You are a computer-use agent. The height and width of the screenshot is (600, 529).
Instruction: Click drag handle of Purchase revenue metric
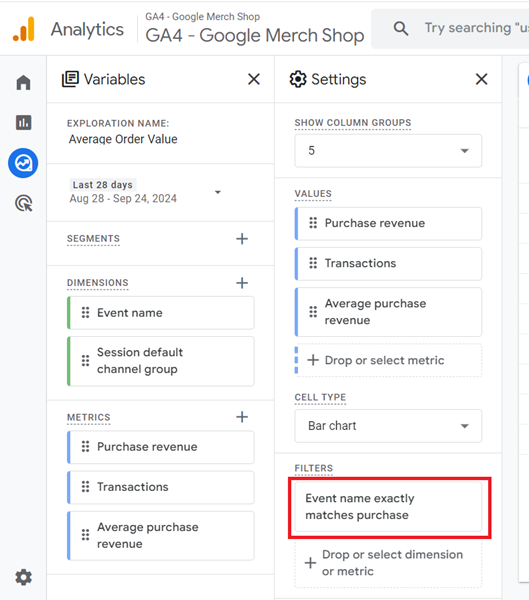[x=85, y=447]
